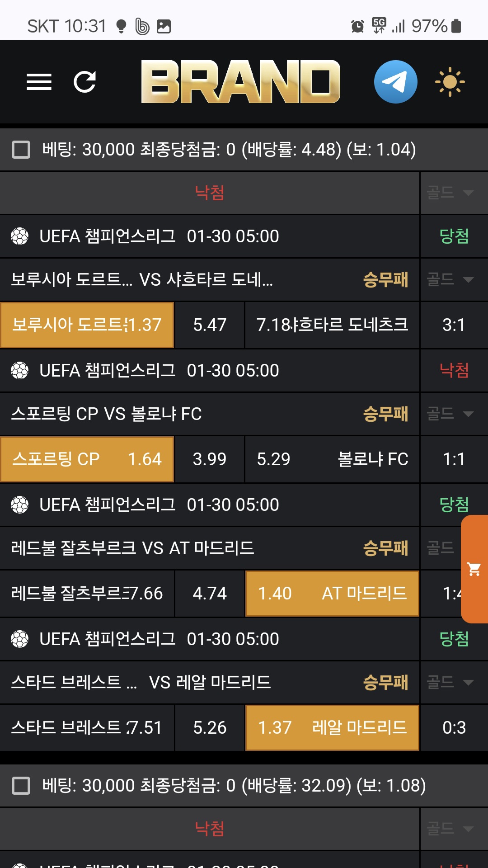Open 골드 dropdown on the 레알 마드리드 match row
Screen dimensions: 488x868
pos(450,682)
